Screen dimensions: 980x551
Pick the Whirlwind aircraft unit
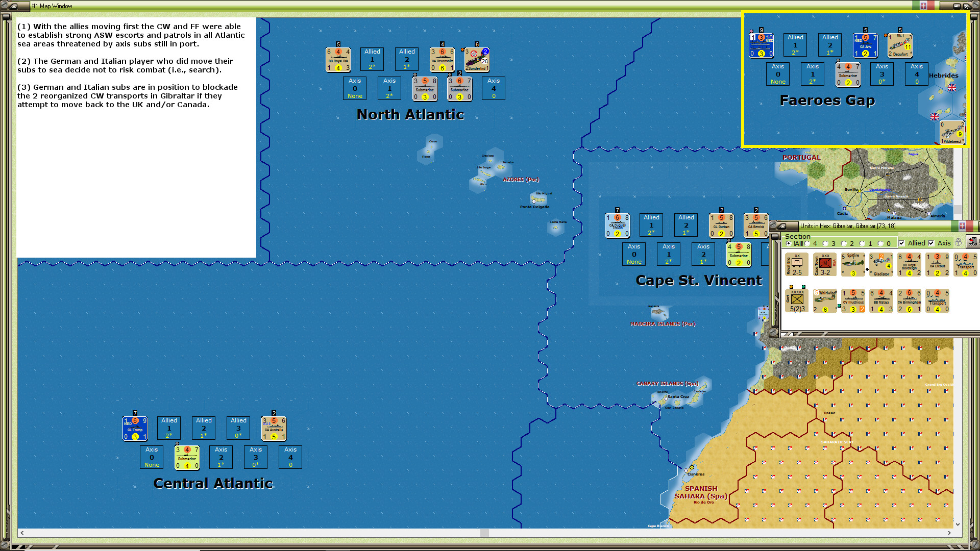[825, 300]
